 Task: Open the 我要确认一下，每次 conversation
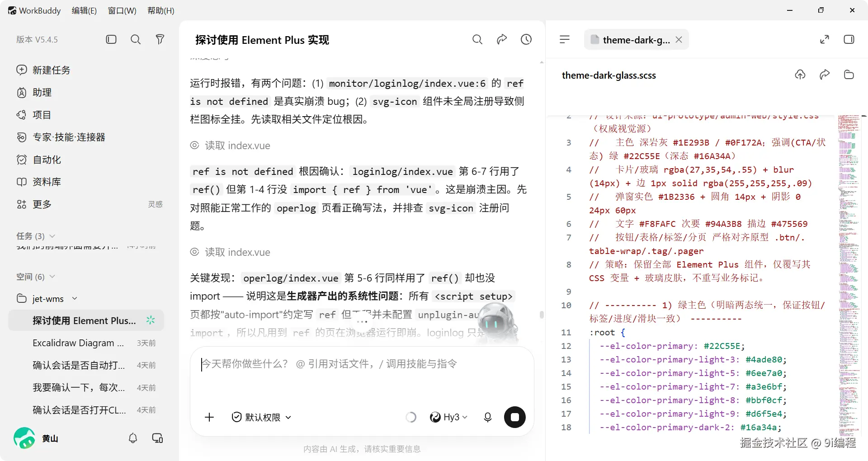click(x=86, y=388)
